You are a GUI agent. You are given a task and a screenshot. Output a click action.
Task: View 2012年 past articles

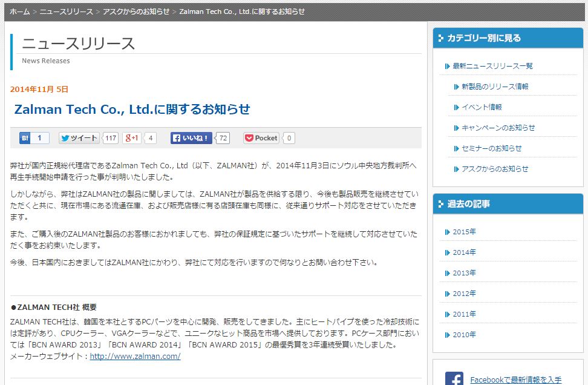point(464,294)
